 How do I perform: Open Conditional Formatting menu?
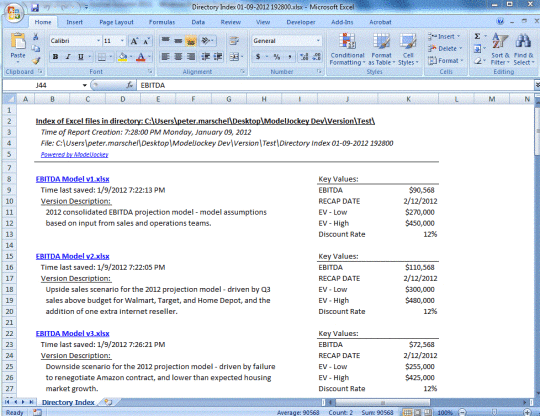point(347,49)
